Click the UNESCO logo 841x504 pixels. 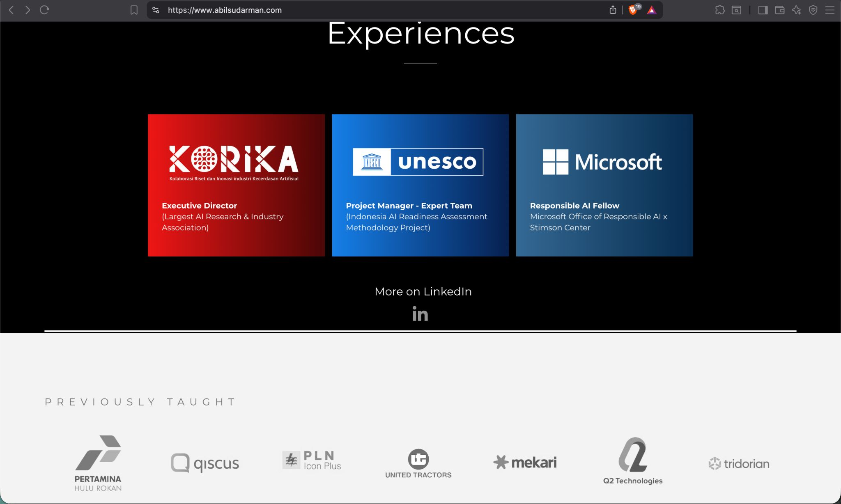[418, 162]
